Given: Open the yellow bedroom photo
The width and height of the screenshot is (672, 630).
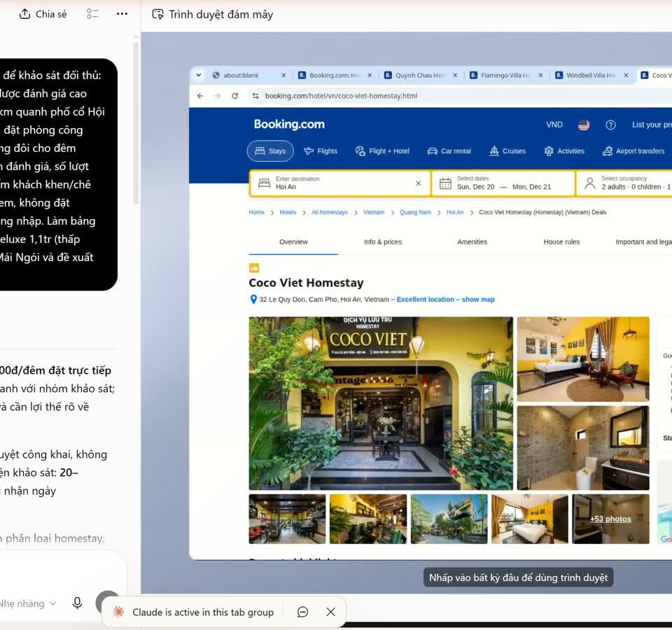Looking at the screenshot, I should tap(583, 359).
